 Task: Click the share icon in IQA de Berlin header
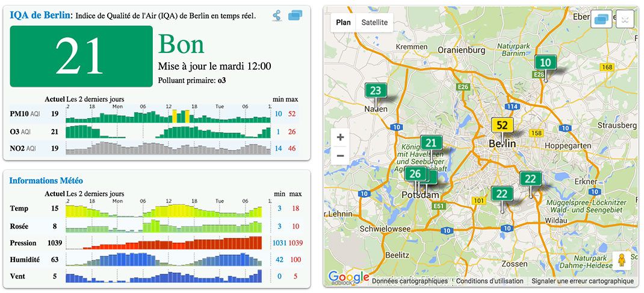tap(277, 16)
